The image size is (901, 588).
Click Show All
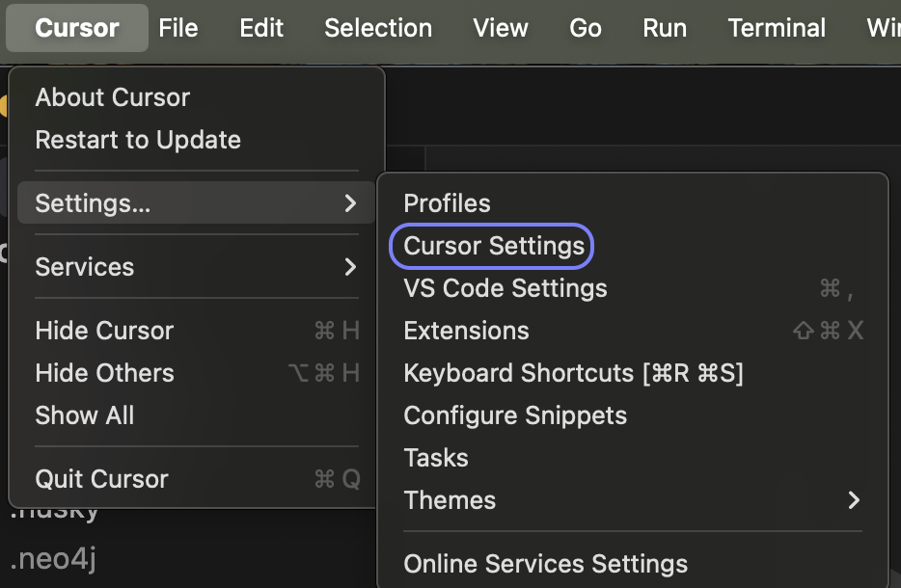point(85,415)
